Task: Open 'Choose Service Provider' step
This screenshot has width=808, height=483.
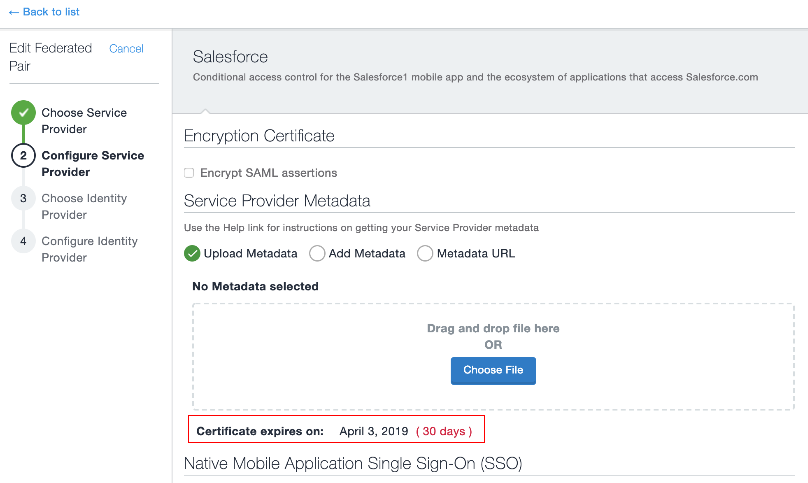Action: (84, 121)
